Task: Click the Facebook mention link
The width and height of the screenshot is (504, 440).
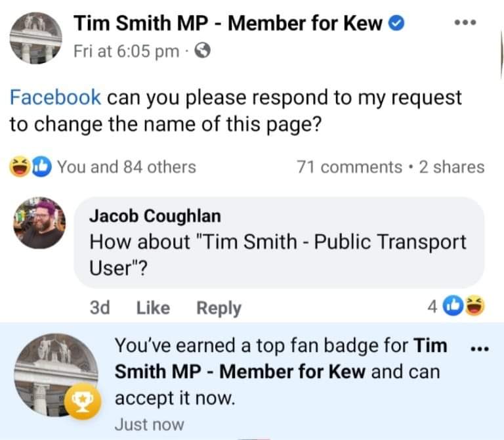Action: point(55,98)
